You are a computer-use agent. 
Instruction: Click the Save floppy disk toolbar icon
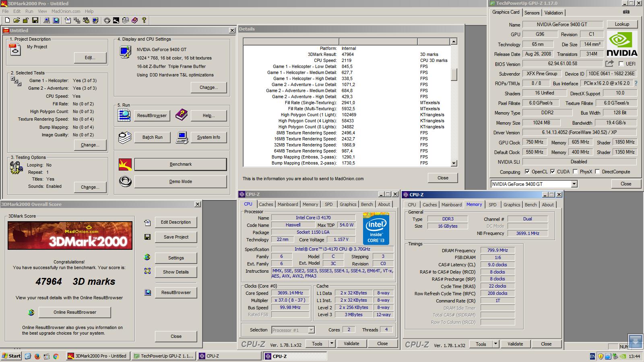pyautogui.click(x=35, y=20)
